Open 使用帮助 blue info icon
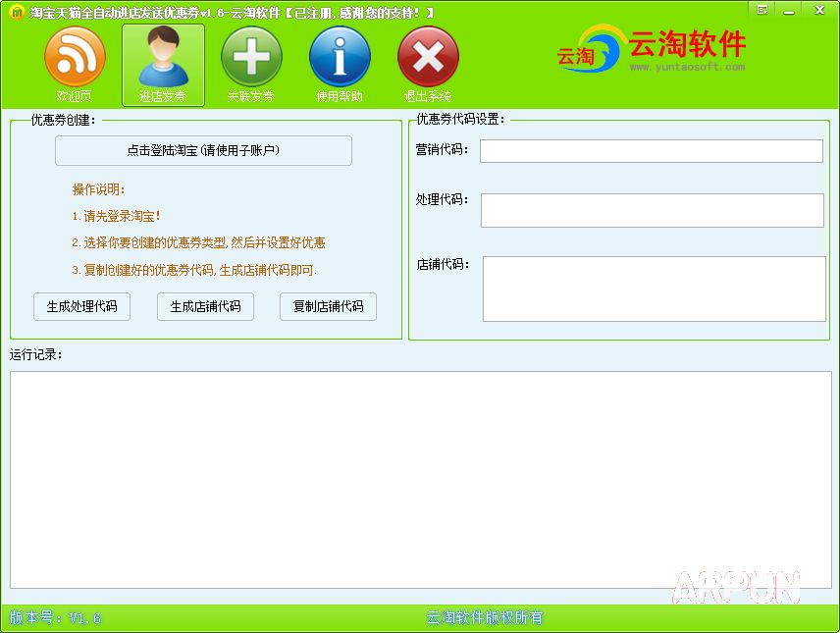The width and height of the screenshot is (840, 633). 340,57
